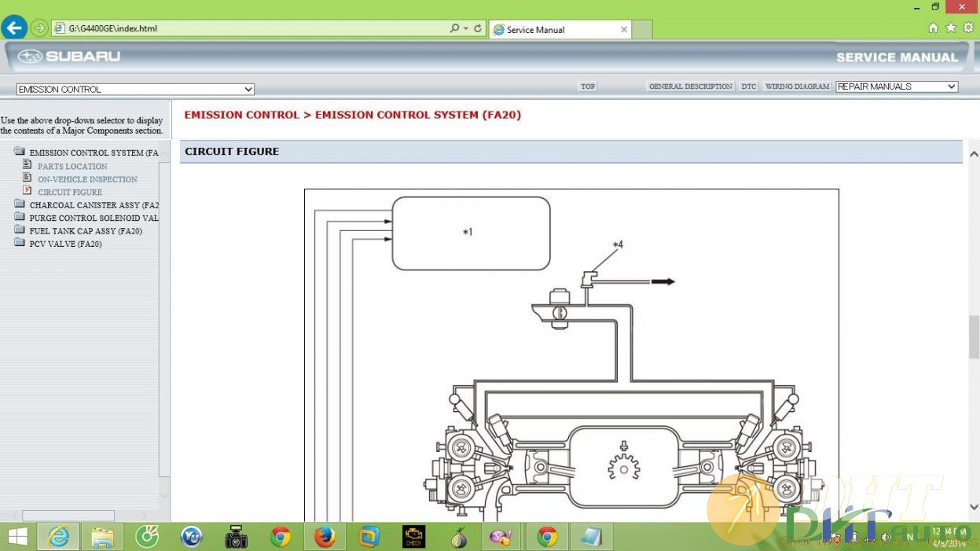Click the *4 label in diagram

click(x=618, y=245)
